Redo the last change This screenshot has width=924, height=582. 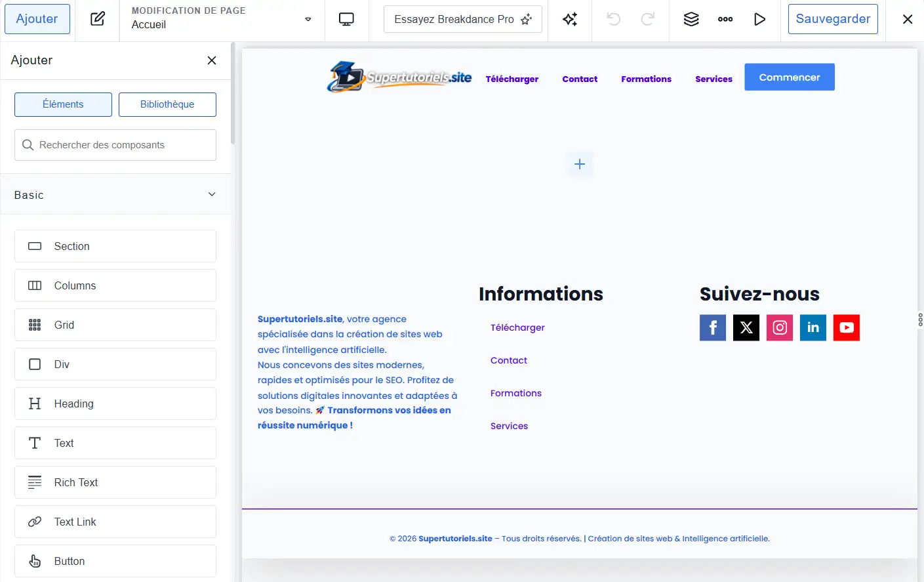(648, 19)
